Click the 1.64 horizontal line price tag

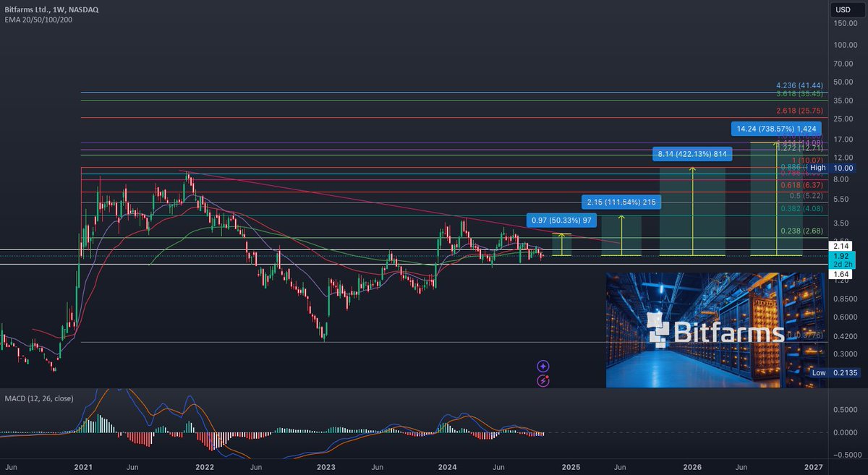pos(842,275)
